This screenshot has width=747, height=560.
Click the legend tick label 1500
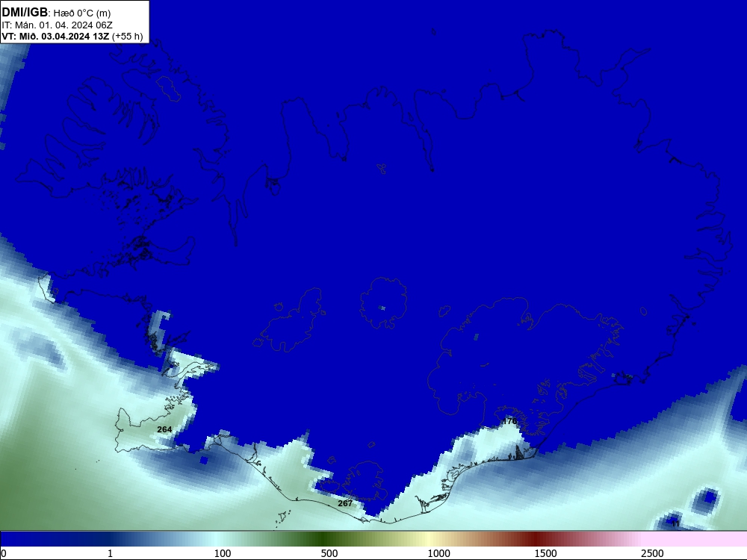[545, 553]
